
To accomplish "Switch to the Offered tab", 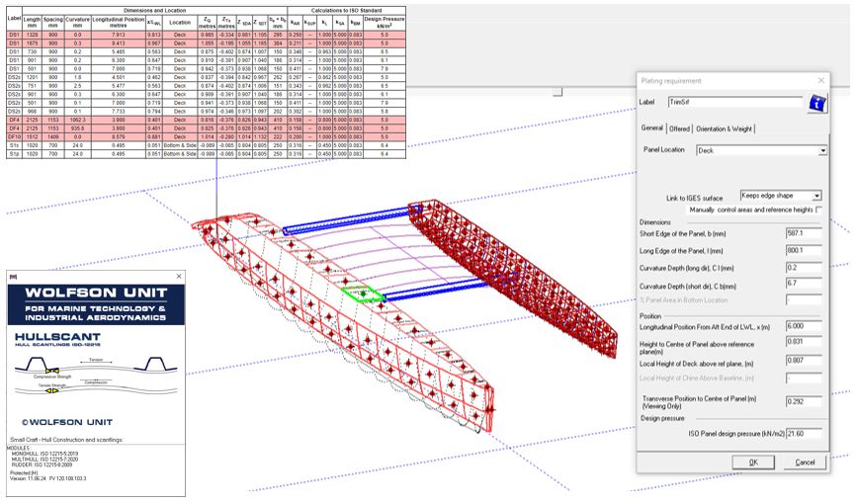I will tap(679, 128).
